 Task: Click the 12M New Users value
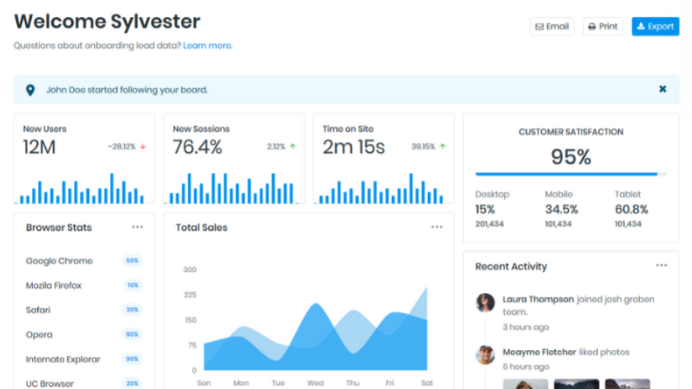[x=39, y=147]
